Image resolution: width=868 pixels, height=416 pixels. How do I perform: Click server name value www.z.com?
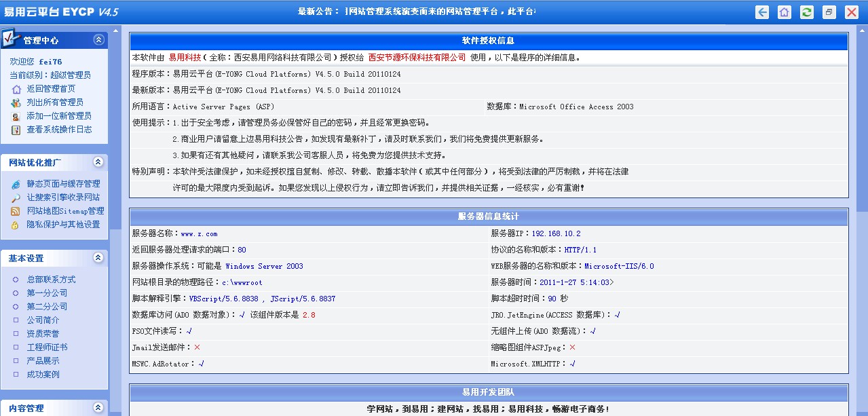pyautogui.click(x=199, y=234)
